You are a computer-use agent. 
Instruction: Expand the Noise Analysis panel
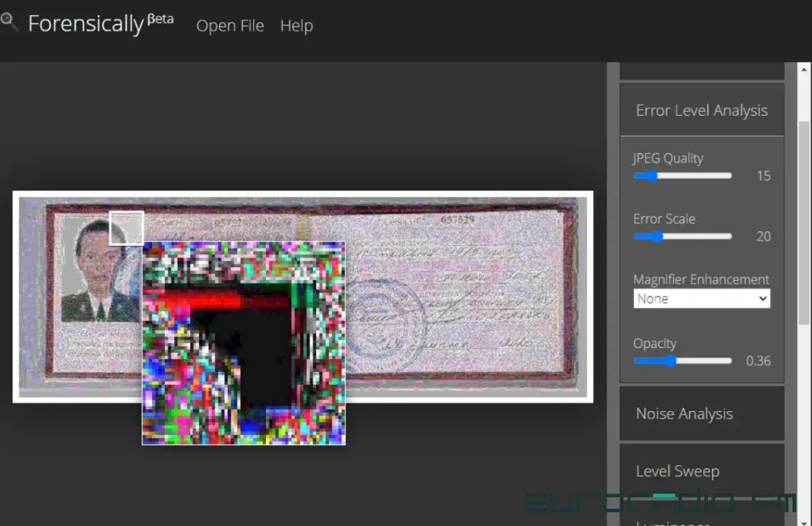[701, 414]
